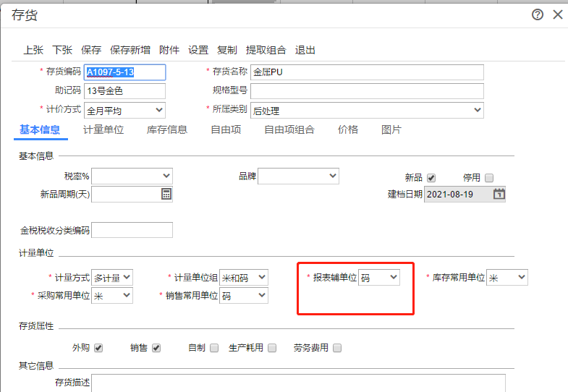Click the empty 规格型号 field
Screen dimensions: 568x392
point(367,91)
